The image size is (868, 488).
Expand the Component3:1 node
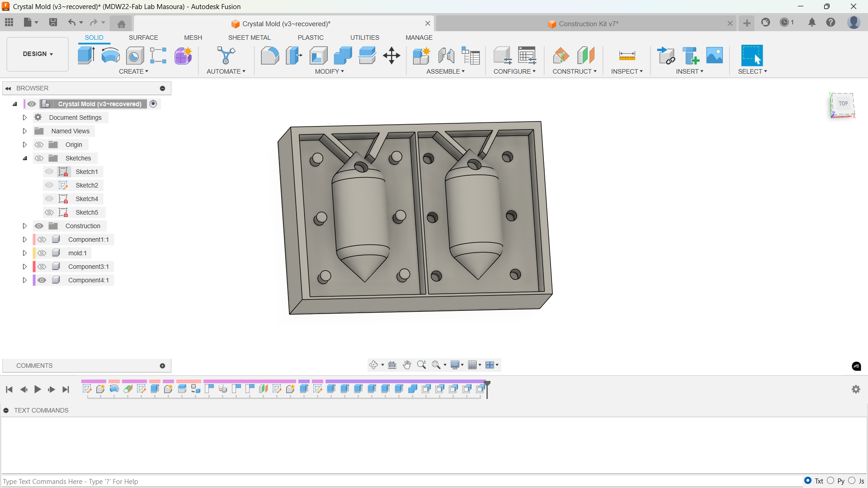[x=25, y=267]
